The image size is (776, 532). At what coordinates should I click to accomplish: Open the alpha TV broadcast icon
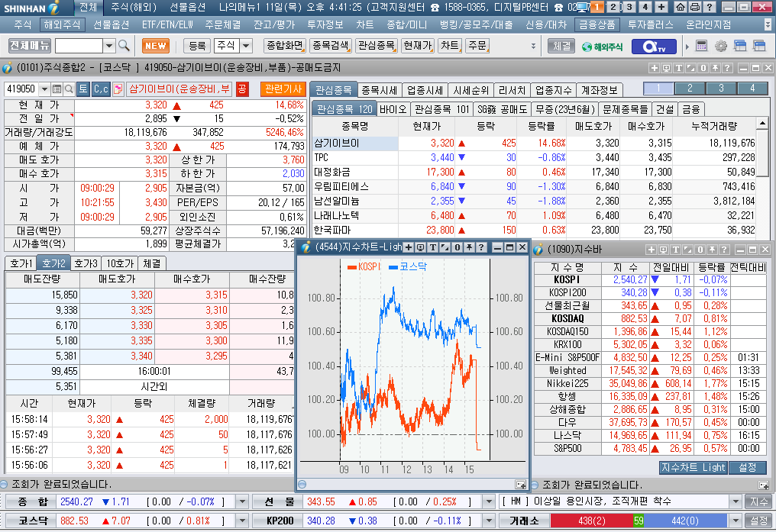pyautogui.click(x=655, y=47)
